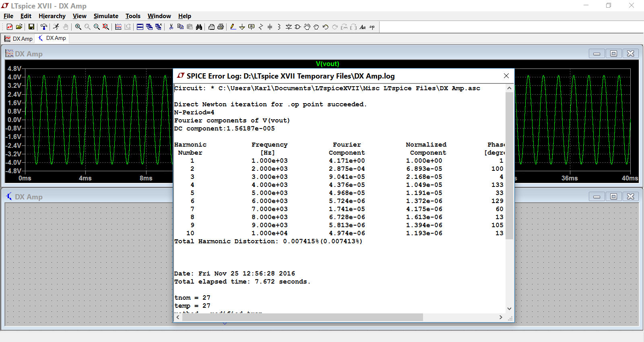Click the Total elapsed time line
The image size is (644, 342).
242,282
